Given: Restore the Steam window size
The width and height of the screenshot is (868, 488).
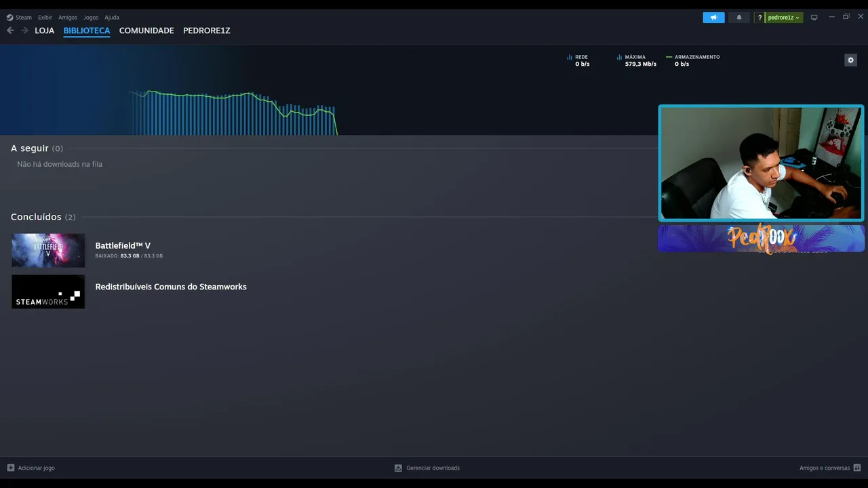Looking at the screenshot, I should [846, 17].
